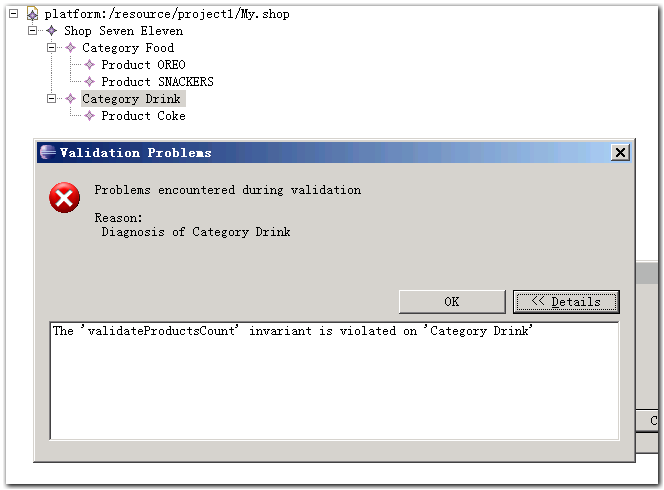
Task: Select the Product Coke label in tree
Action: click(143, 116)
